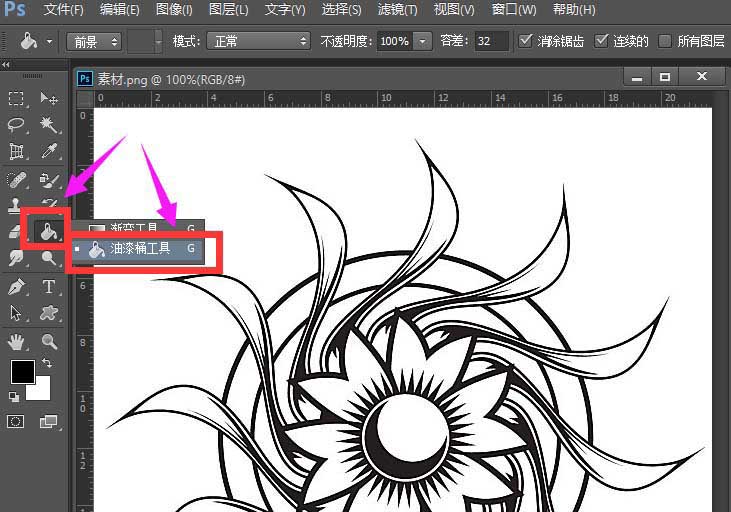Pick the Eyedropper tool
Viewport: 731px width, 512px height.
(48, 152)
